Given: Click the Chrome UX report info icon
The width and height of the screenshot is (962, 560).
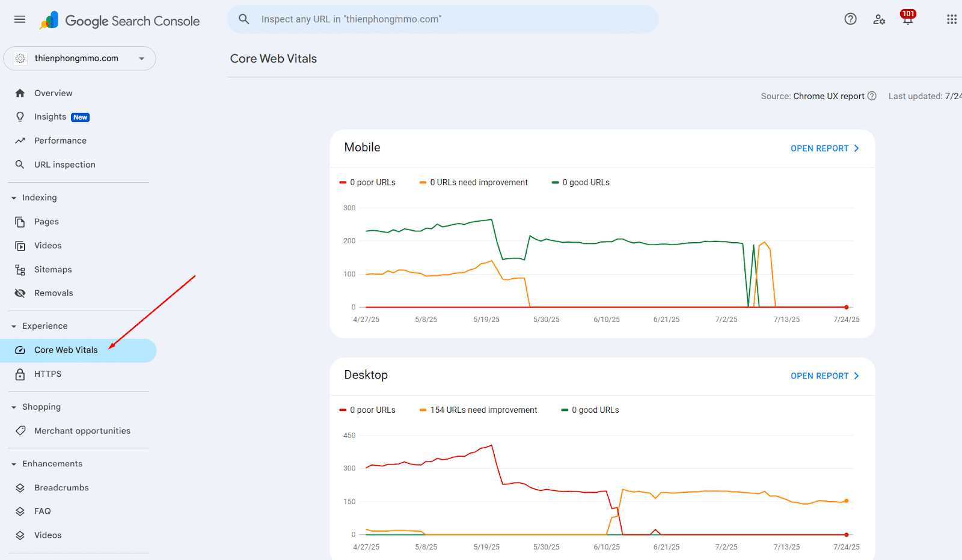Looking at the screenshot, I should coord(872,96).
